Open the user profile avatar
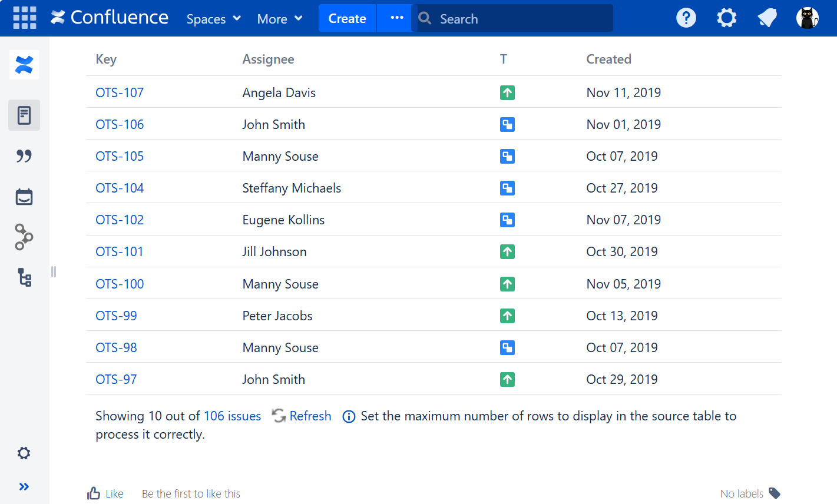The image size is (837, 504). click(x=807, y=18)
